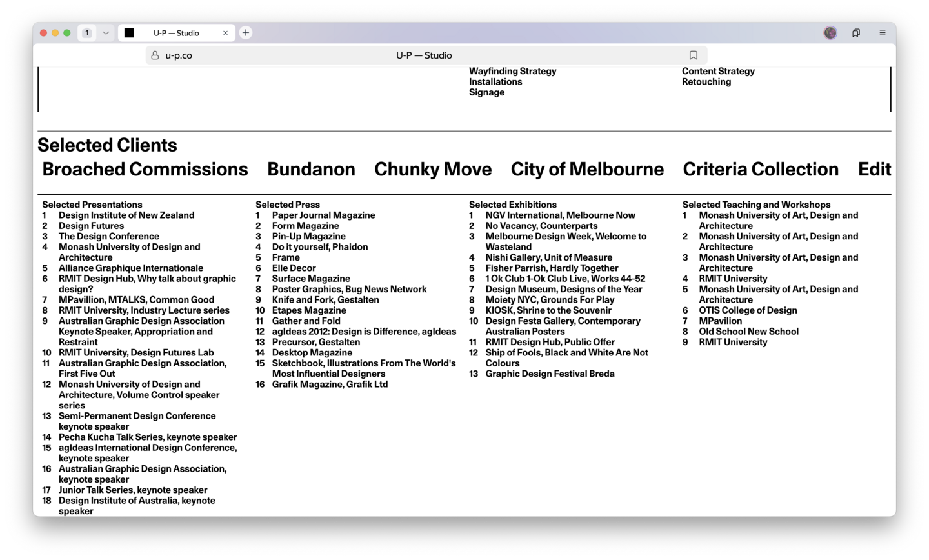Click The Design Conference entry
Viewport: 929px width, 560px height.
coord(109,237)
